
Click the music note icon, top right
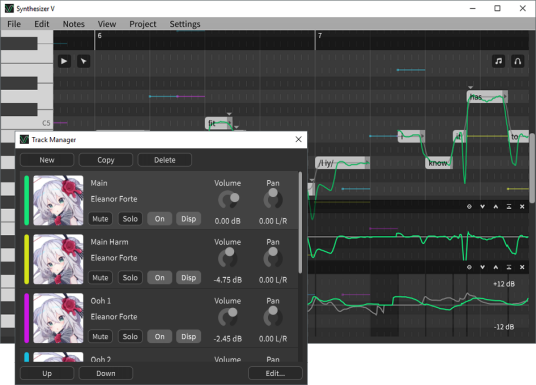pyautogui.click(x=499, y=61)
